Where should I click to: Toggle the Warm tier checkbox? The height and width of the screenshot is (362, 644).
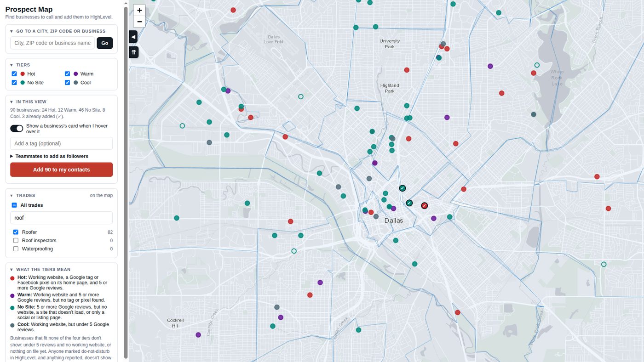(x=68, y=74)
